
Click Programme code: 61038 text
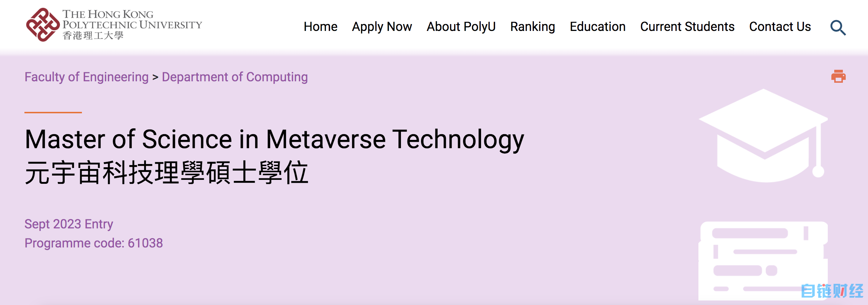point(93,243)
